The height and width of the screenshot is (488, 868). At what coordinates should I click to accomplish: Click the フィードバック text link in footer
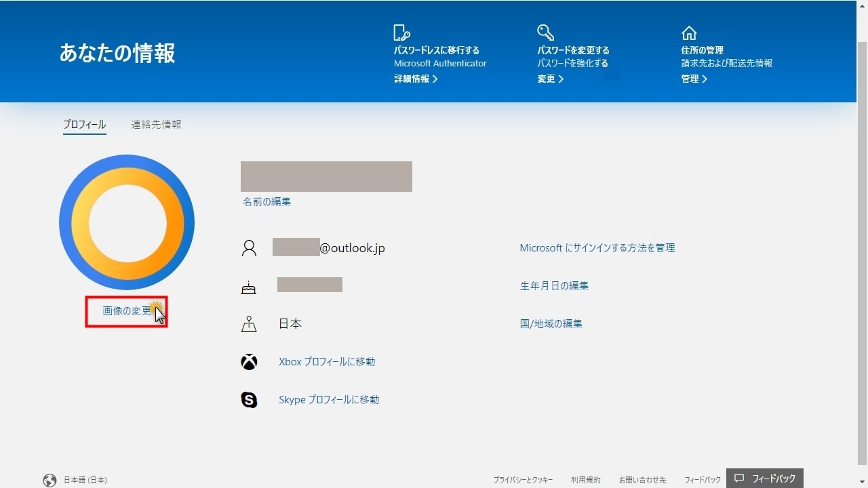pyautogui.click(x=703, y=480)
